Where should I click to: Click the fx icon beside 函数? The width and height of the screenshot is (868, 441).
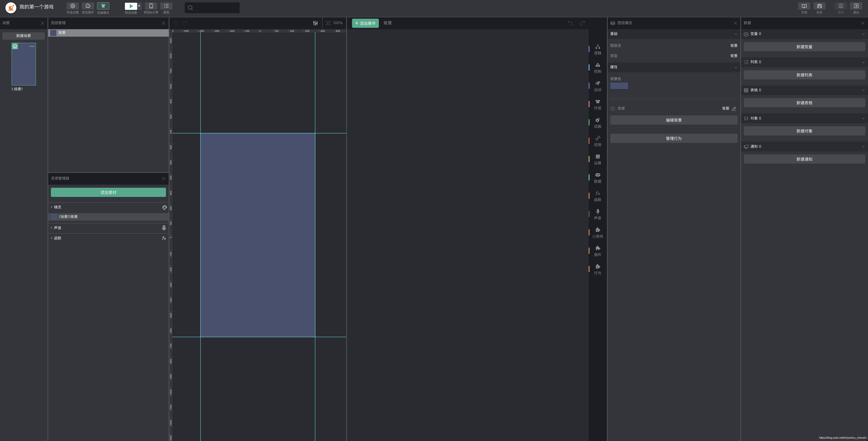(164, 238)
